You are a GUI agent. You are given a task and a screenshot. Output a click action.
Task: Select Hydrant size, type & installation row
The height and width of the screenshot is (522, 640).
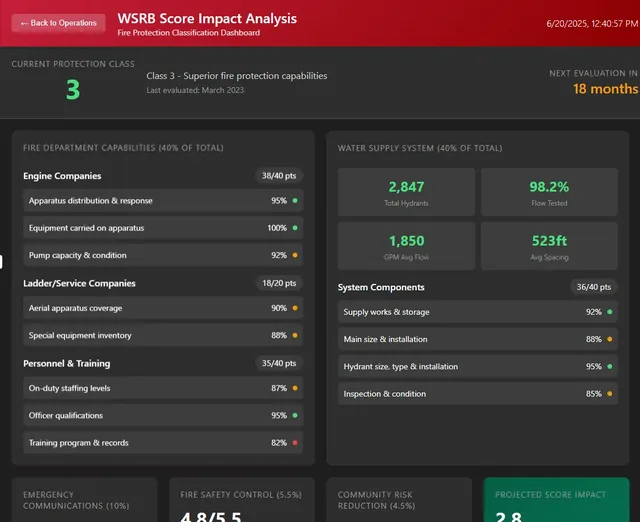pos(478,367)
